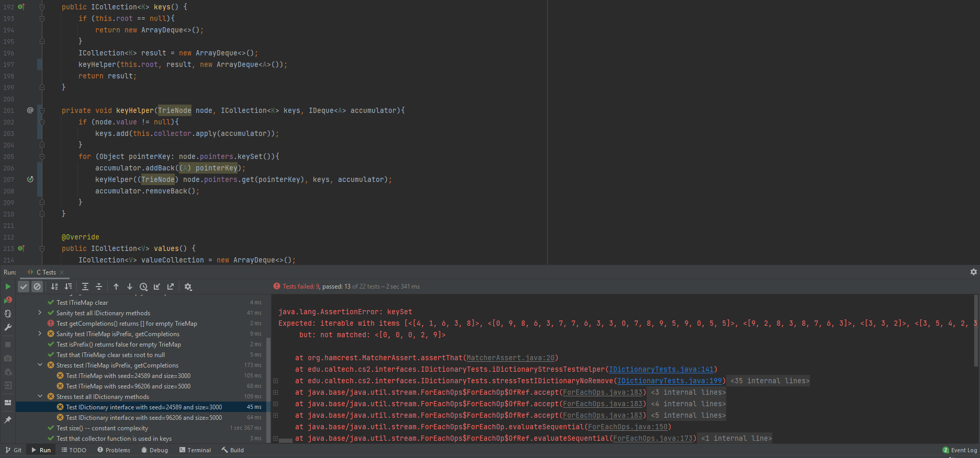Collapse all test tree nodes
980x458 pixels.
pyautogui.click(x=98, y=287)
